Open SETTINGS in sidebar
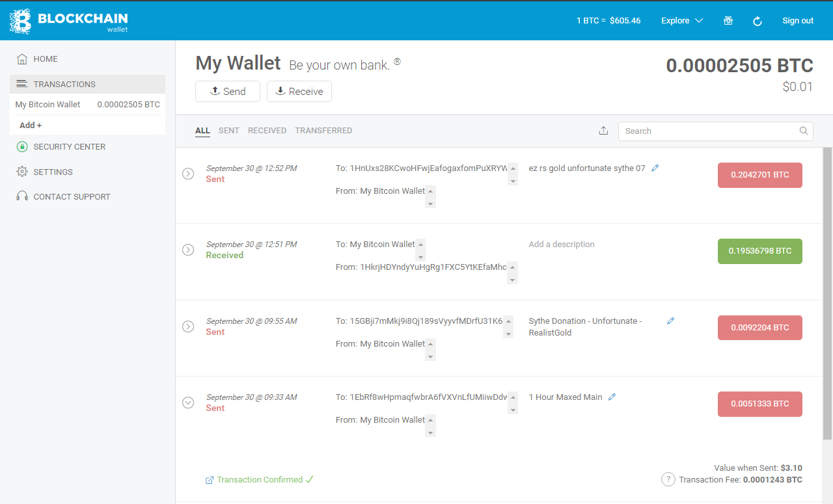 pyautogui.click(x=53, y=172)
